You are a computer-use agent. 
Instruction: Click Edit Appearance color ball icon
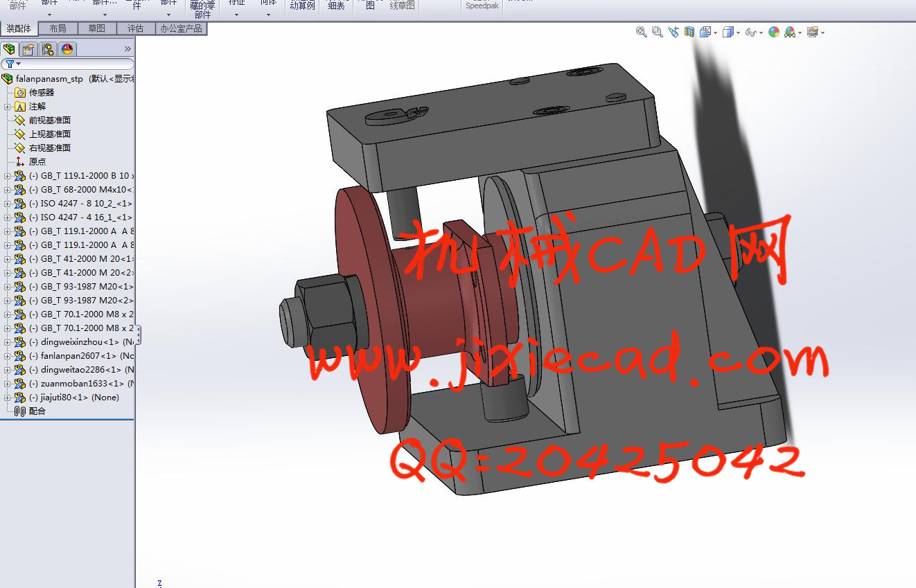point(774,32)
